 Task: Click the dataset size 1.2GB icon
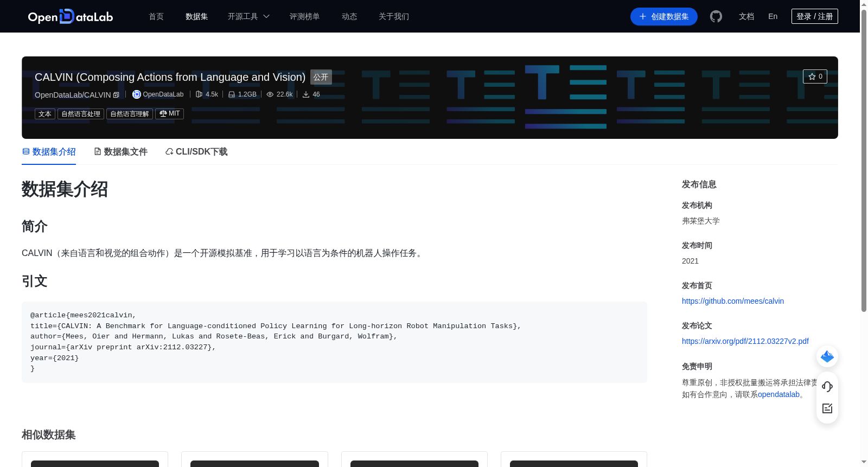pos(232,94)
